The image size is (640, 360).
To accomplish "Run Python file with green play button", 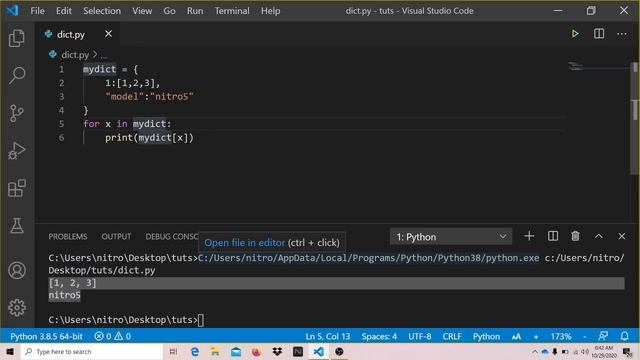I will point(575,34).
